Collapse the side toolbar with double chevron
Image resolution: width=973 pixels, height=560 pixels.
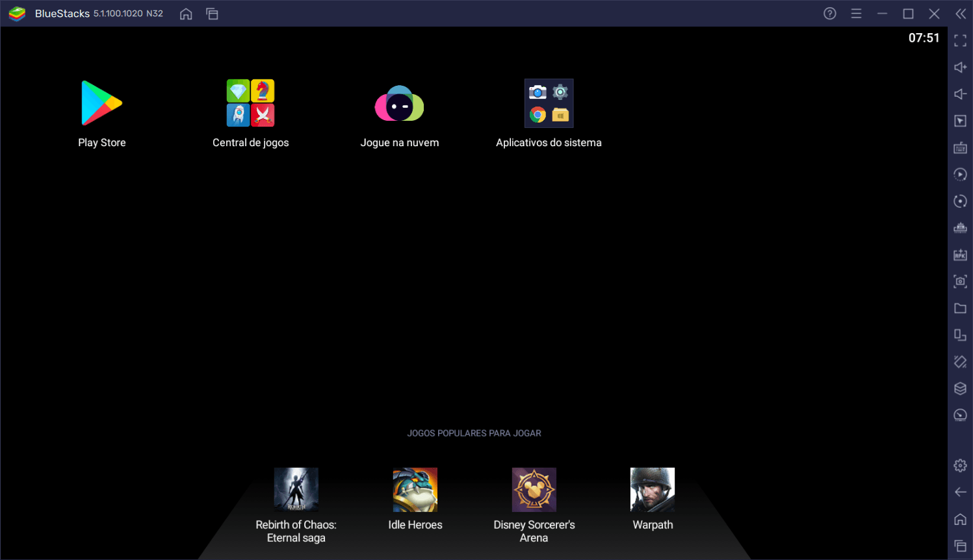tap(961, 14)
